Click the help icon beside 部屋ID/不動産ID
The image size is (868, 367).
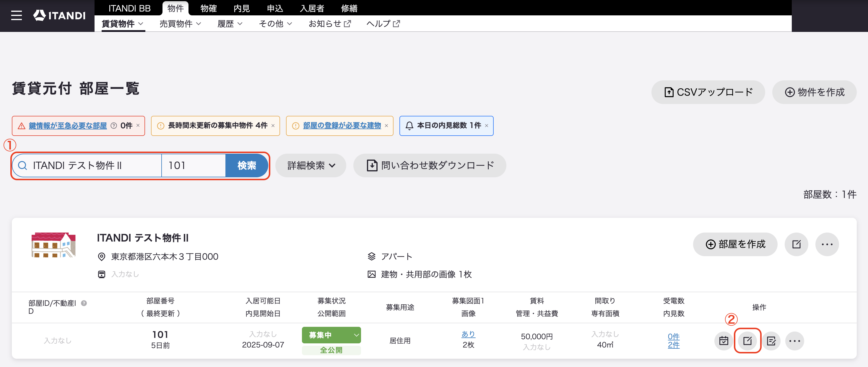tap(84, 303)
